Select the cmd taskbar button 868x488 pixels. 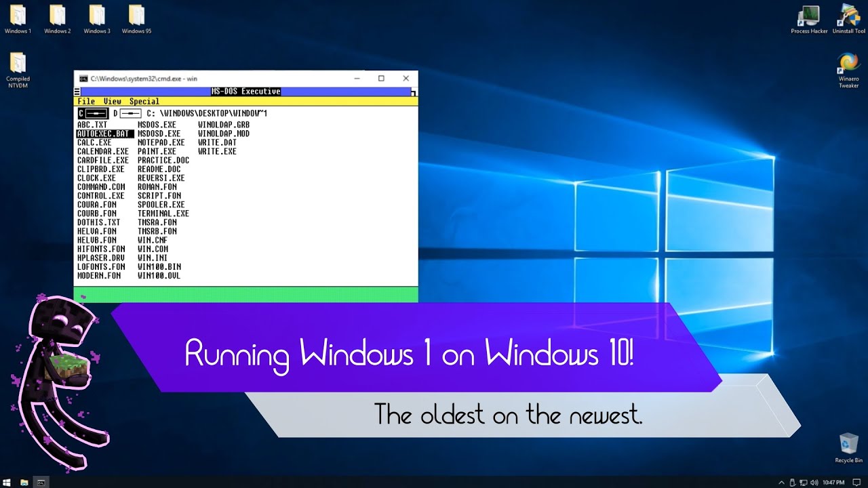point(41,483)
